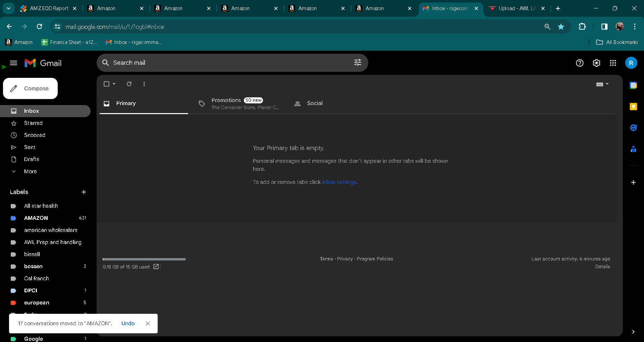Click the storage usage progress bar
644x342 pixels.
[x=144, y=259]
